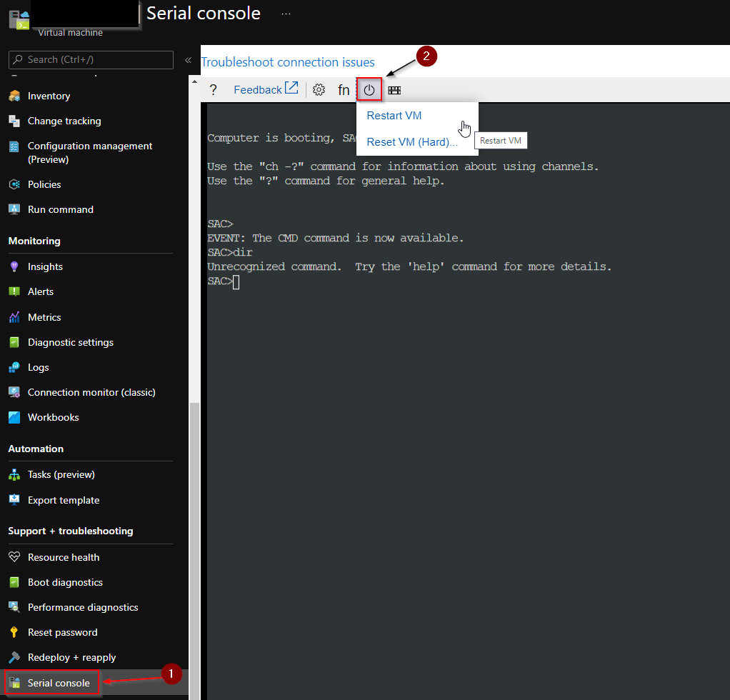
Task: Click the sidebar Search field
Action: (x=91, y=59)
